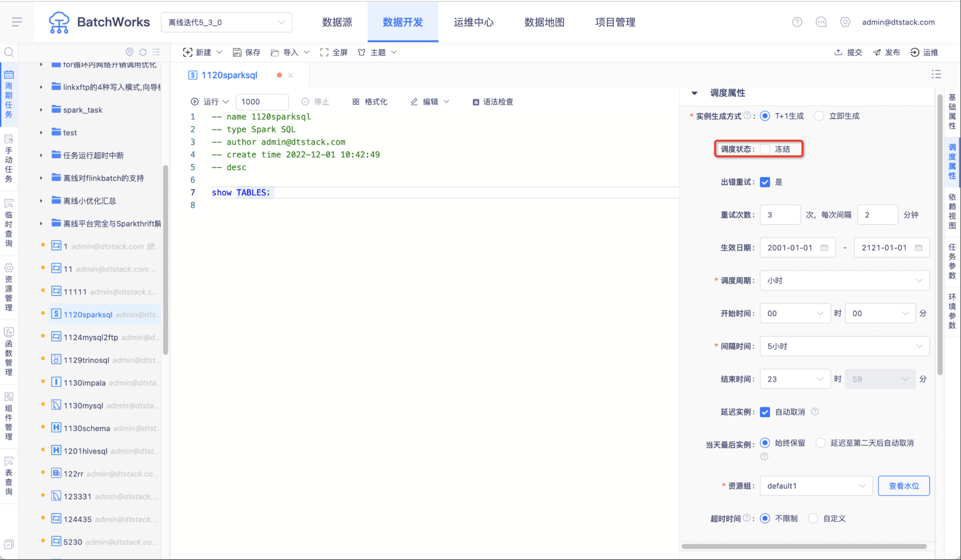Click the 重试次数 input field
The height and width of the screenshot is (560, 961).
(x=780, y=215)
